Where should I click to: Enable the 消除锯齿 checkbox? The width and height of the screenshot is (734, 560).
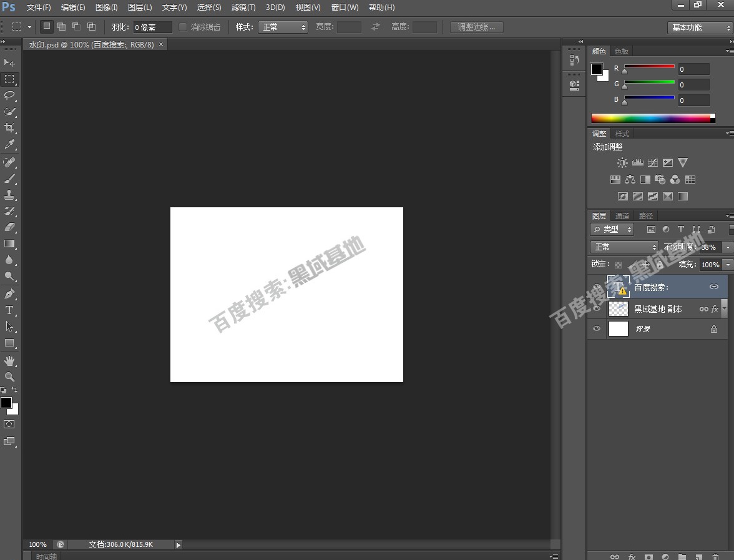(182, 27)
